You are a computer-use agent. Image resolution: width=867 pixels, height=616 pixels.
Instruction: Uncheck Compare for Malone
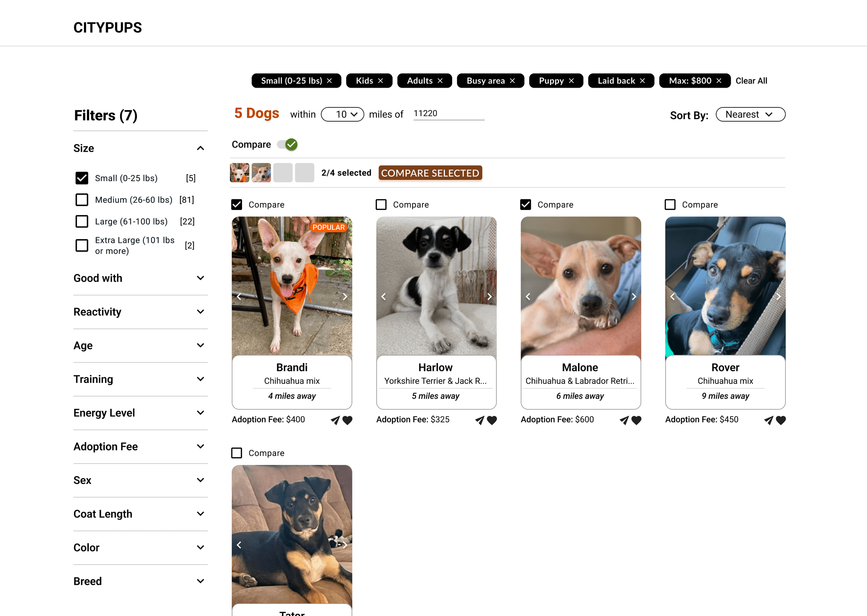coord(525,204)
